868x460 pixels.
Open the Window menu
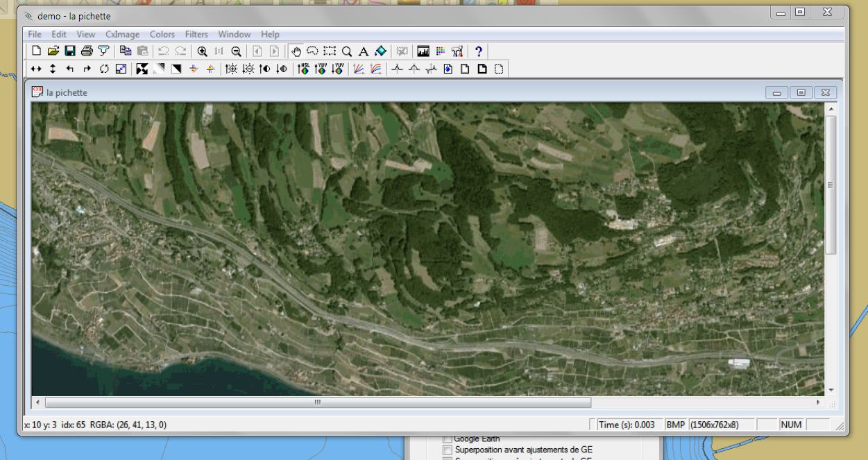click(x=235, y=34)
